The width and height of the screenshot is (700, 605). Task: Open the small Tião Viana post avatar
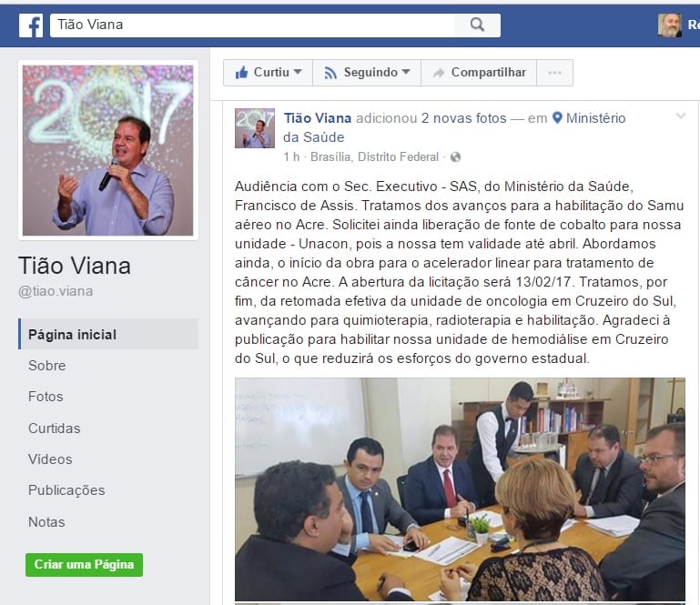pyautogui.click(x=255, y=128)
